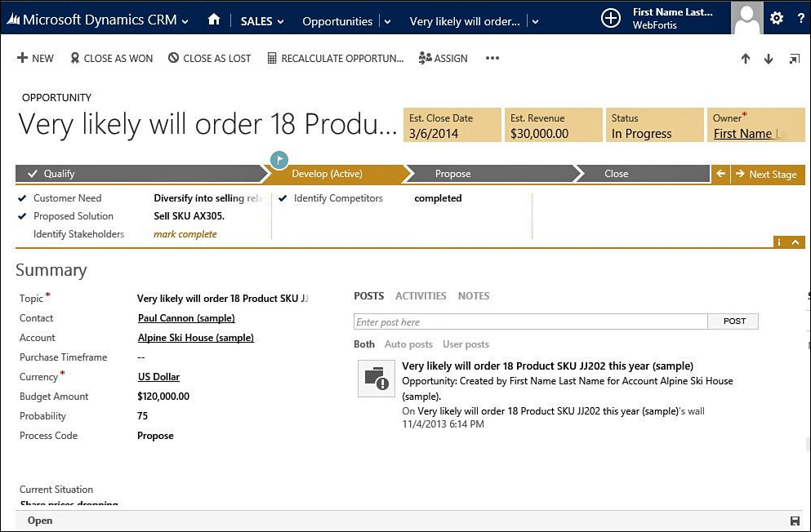Screen dimensions: 811x532
Task: Click the Enter post here field
Action: click(531, 321)
